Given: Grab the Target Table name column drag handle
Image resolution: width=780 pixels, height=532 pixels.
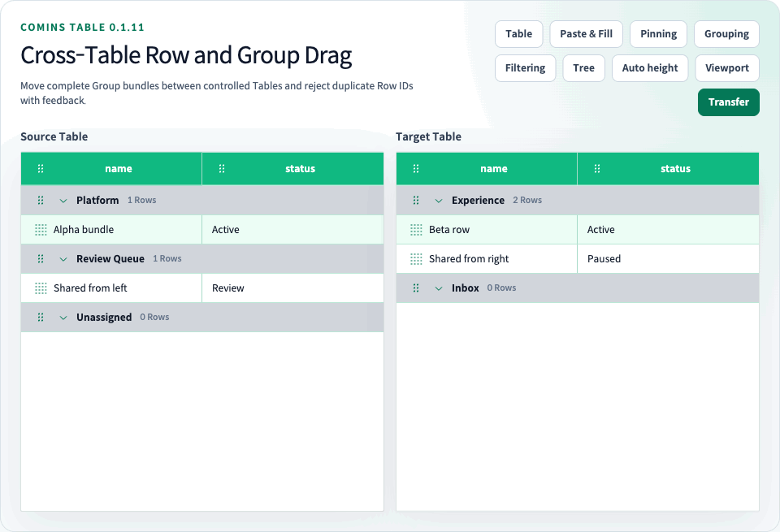Looking at the screenshot, I should (416, 169).
